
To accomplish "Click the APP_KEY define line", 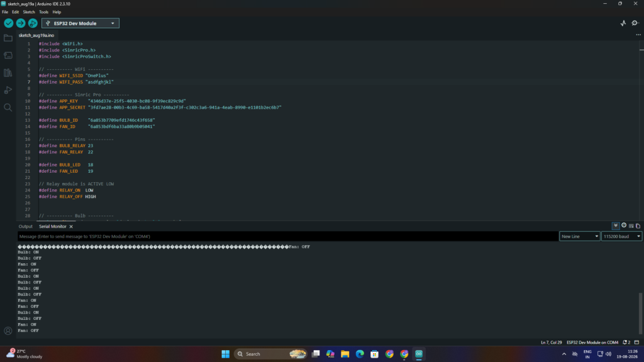I will [x=112, y=101].
